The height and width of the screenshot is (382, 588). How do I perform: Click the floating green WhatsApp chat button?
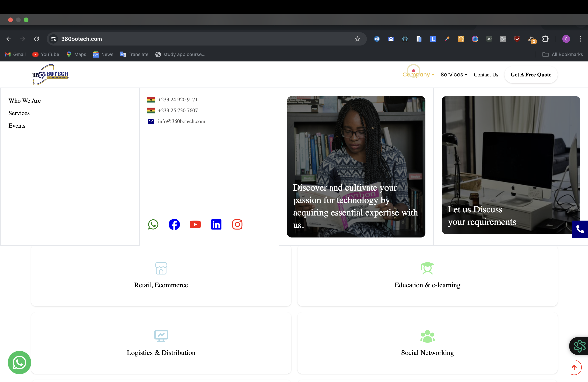click(x=19, y=362)
